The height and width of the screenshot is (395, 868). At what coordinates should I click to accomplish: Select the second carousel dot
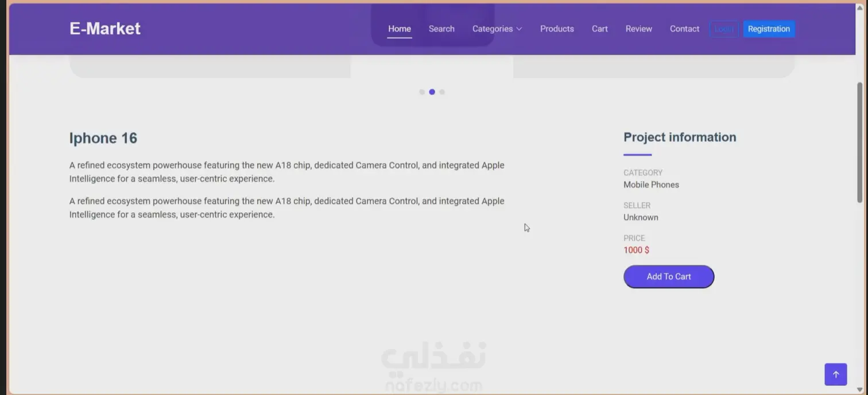pyautogui.click(x=432, y=92)
